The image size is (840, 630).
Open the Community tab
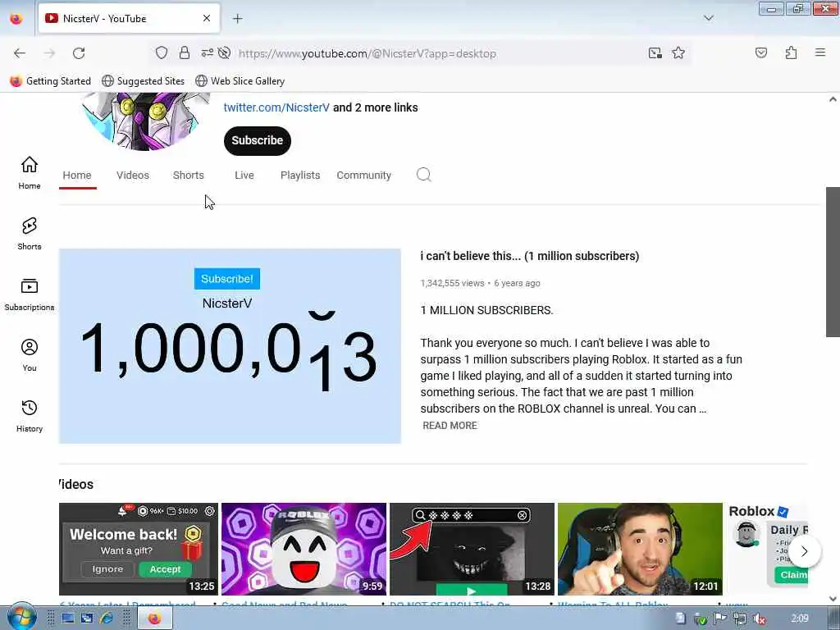point(363,176)
